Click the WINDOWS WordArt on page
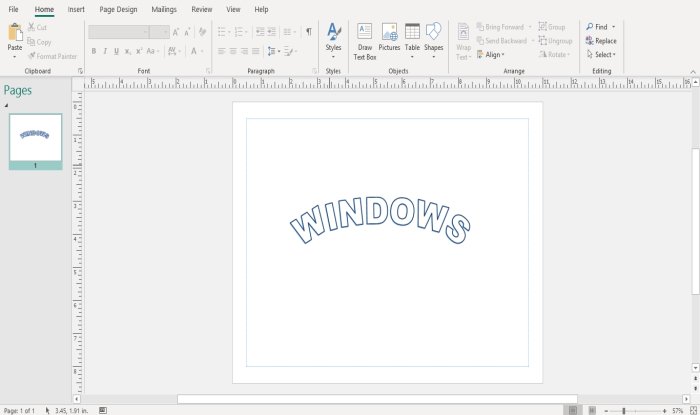The width and height of the screenshot is (700, 415). tap(379, 220)
